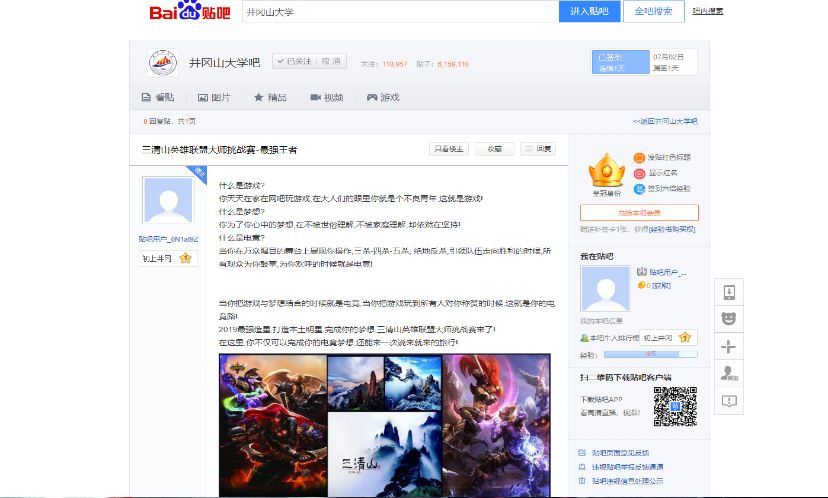Open the 吧内搜索 link
The width and height of the screenshot is (828, 498).
(708, 11)
